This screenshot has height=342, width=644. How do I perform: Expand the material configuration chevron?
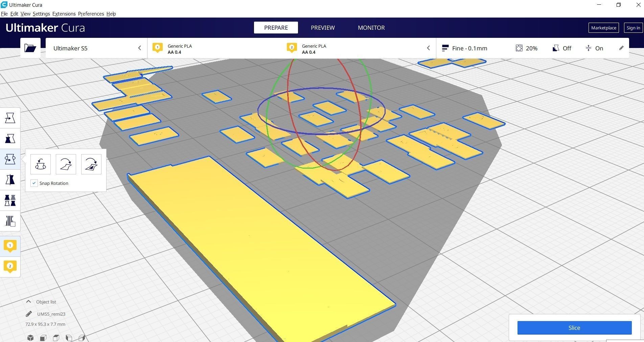(428, 48)
